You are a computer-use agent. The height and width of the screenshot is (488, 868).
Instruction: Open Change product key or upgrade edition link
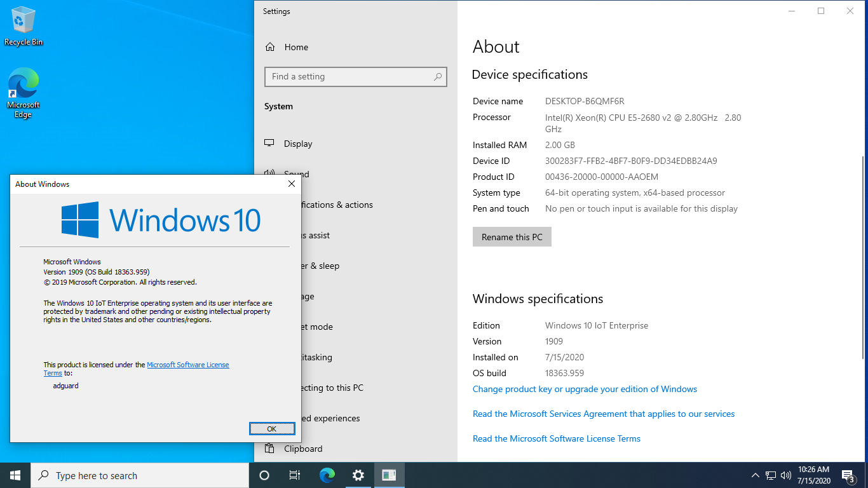tap(585, 389)
